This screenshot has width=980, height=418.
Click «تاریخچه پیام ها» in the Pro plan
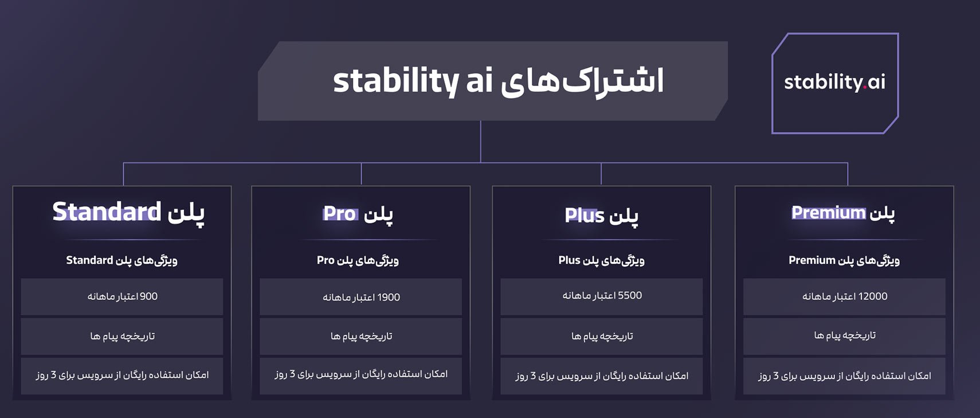click(x=360, y=337)
